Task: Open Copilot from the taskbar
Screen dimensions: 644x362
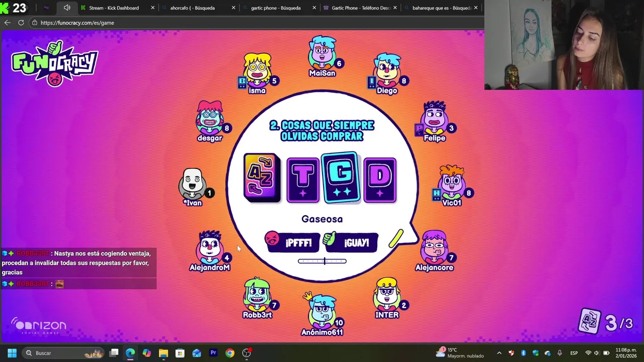Action: [147, 353]
